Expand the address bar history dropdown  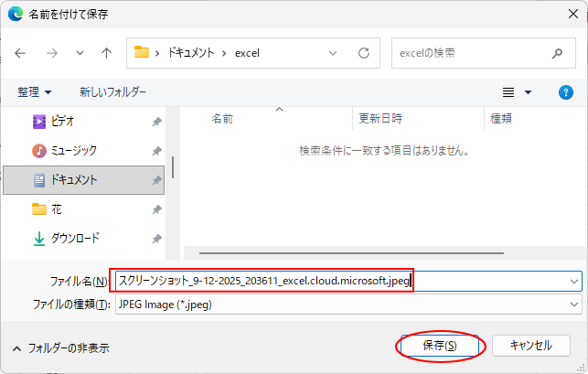click(x=333, y=53)
